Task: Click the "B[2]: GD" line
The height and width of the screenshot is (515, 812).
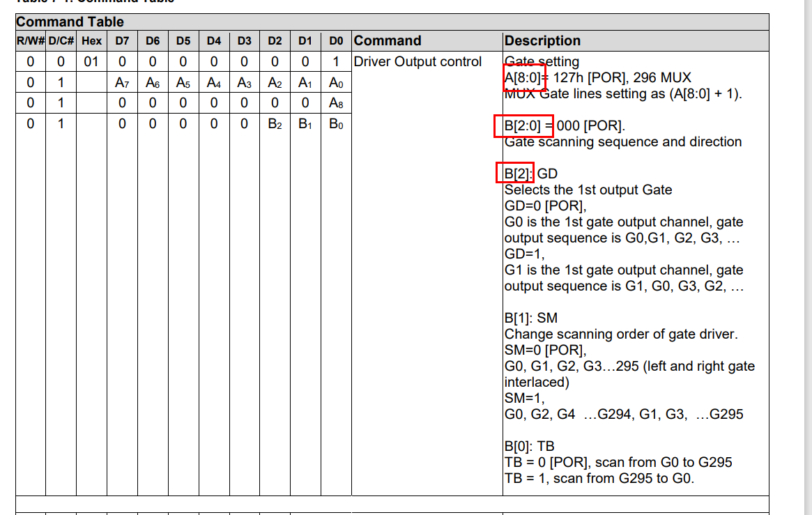Action: 531,174
